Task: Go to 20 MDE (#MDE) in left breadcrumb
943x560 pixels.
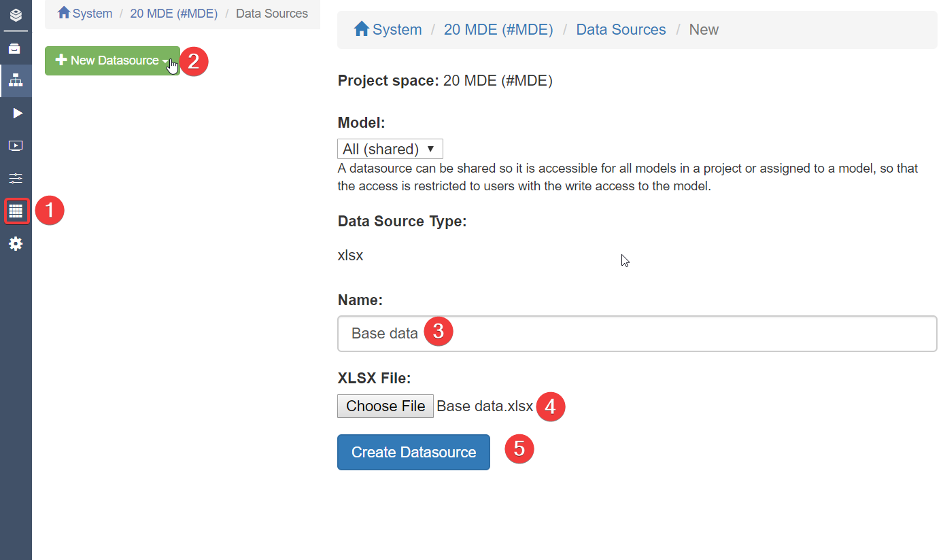Action: (173, 14)
